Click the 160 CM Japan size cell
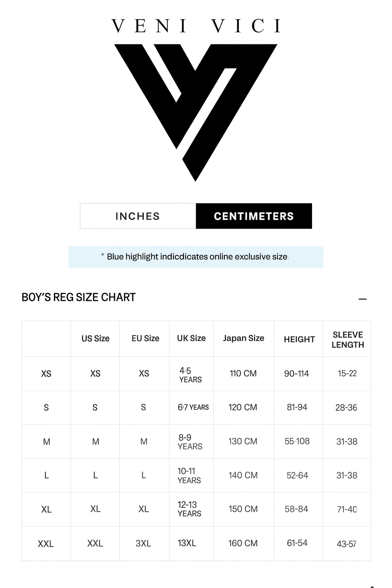Viewport: 392px width, 588px height. 243,543
